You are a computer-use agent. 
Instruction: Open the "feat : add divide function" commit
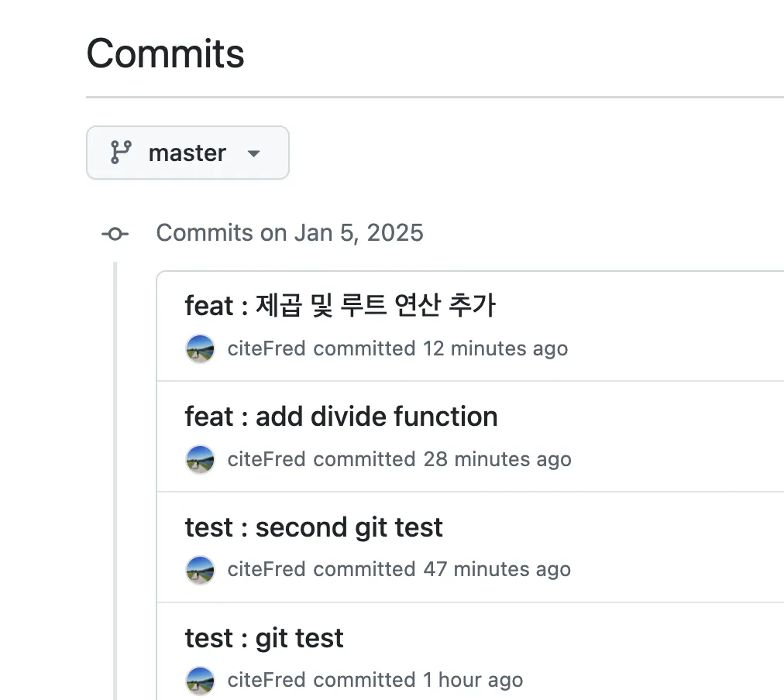click(x=341, y=417)
